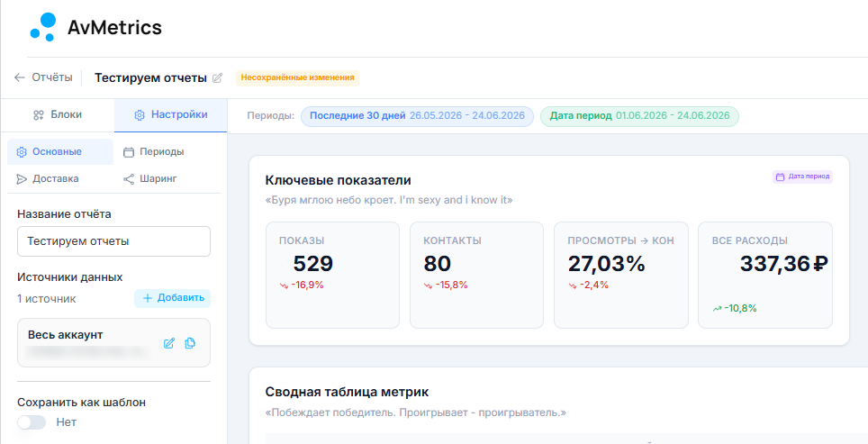Click the back arrow icon next to Отчёты
868x444 pixels.
click(x=20, y=77)
